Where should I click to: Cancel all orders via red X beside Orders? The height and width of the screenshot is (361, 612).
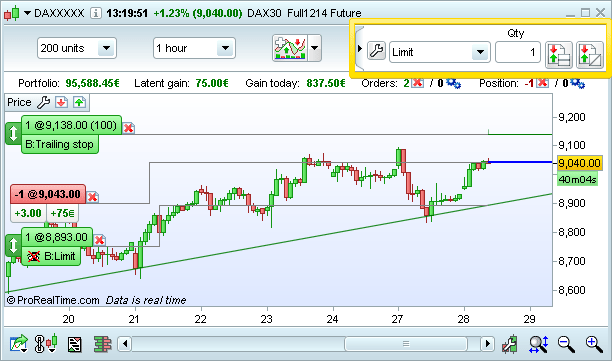[x=418, y=83]
